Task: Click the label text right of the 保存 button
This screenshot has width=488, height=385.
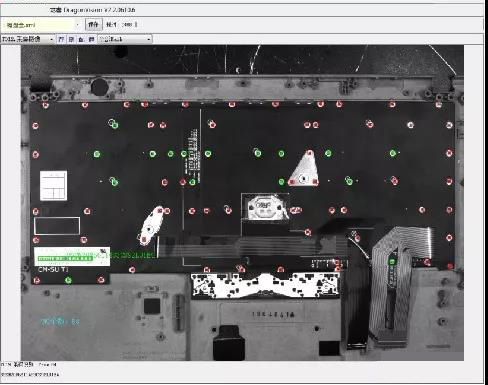Action: (x=111, y=25)
